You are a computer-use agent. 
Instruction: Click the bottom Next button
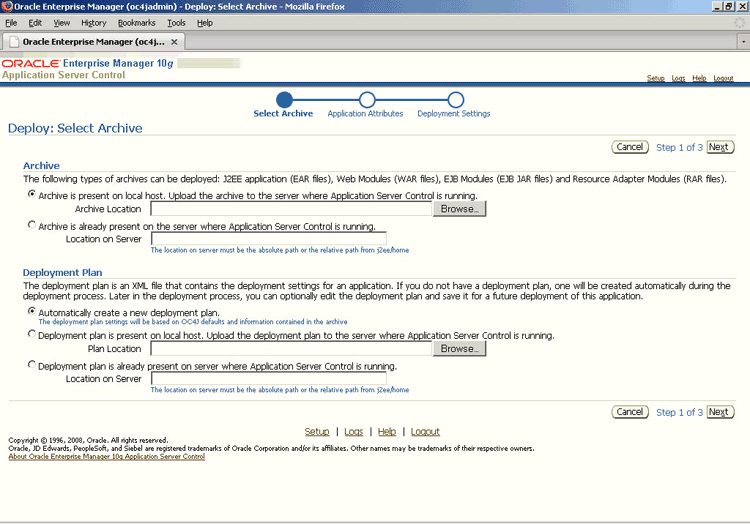coord(720,412)
